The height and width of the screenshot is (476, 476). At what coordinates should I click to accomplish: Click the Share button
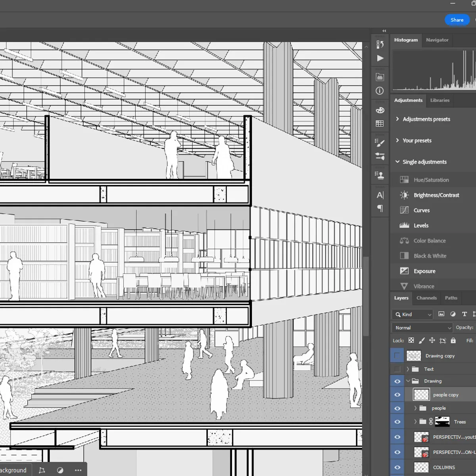457,20
